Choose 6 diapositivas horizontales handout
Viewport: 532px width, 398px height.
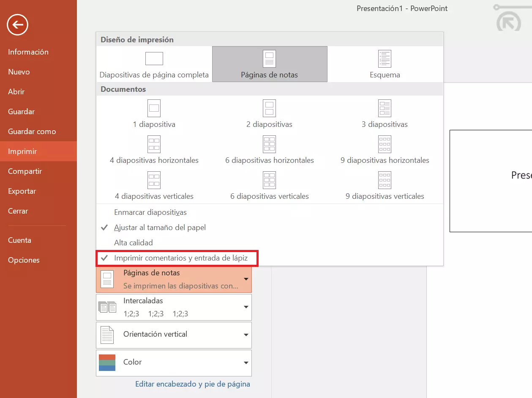pyautogui.click(x=270, y=149)
